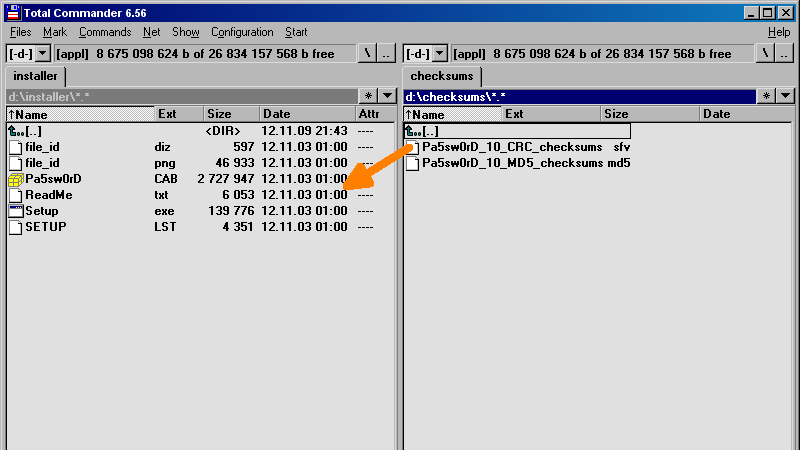Click the diz extension of file_id
The image size is (800, 450).
point(162,147)
